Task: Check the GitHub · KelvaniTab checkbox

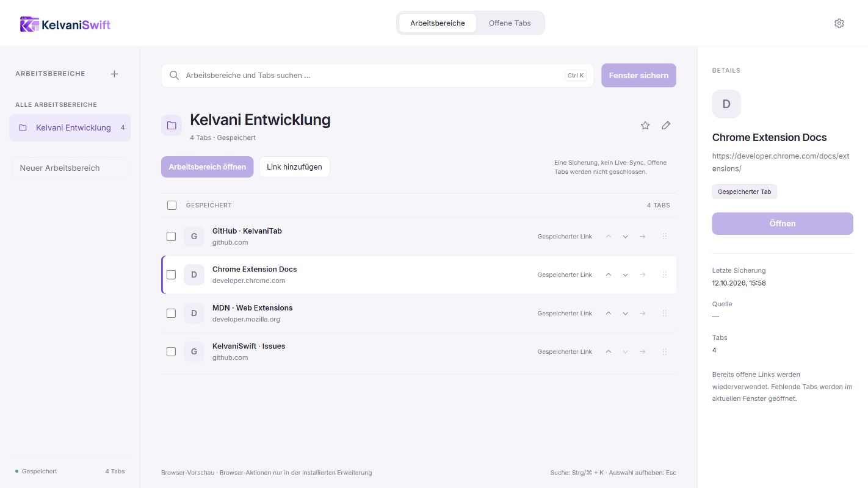Action: [x=171, y=237]
